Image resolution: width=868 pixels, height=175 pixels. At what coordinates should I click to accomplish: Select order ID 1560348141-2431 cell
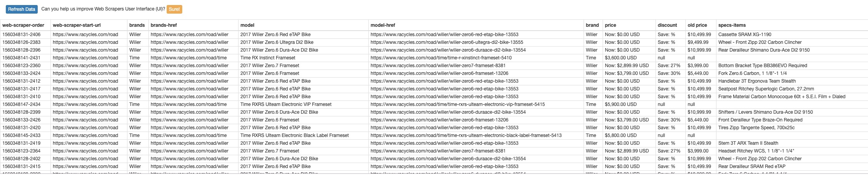coord(21,58)
